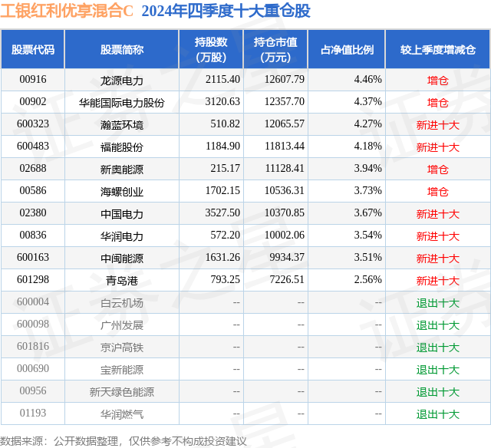The width and height of the screenshot is (491, 448).
Task: Select stock name 广州发展
Action: (122, 325)
